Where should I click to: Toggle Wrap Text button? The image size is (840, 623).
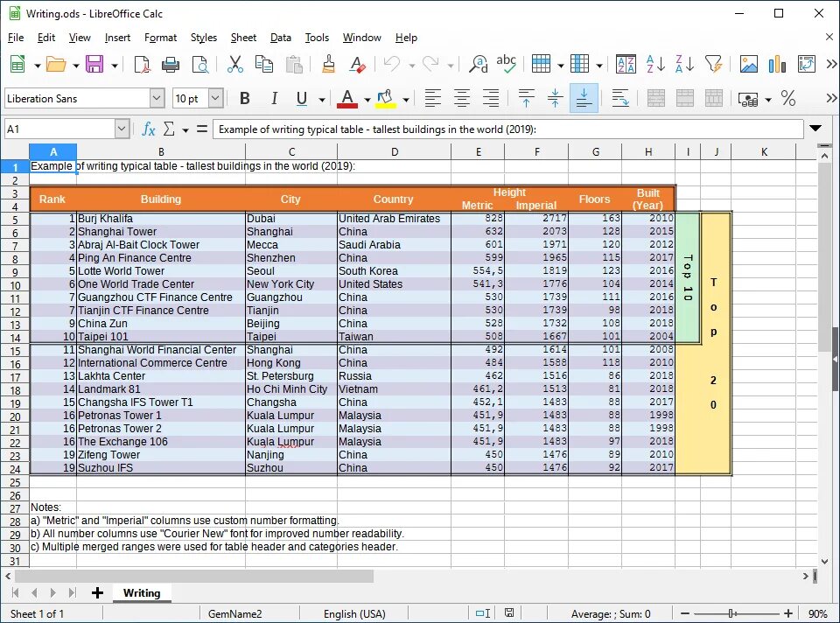point(620,99)
